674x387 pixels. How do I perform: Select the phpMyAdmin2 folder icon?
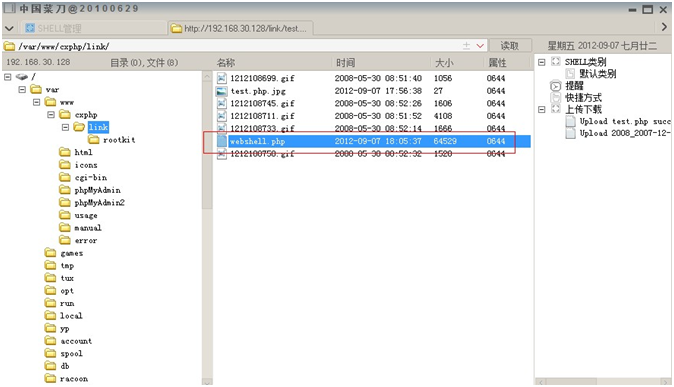(65, 203)
